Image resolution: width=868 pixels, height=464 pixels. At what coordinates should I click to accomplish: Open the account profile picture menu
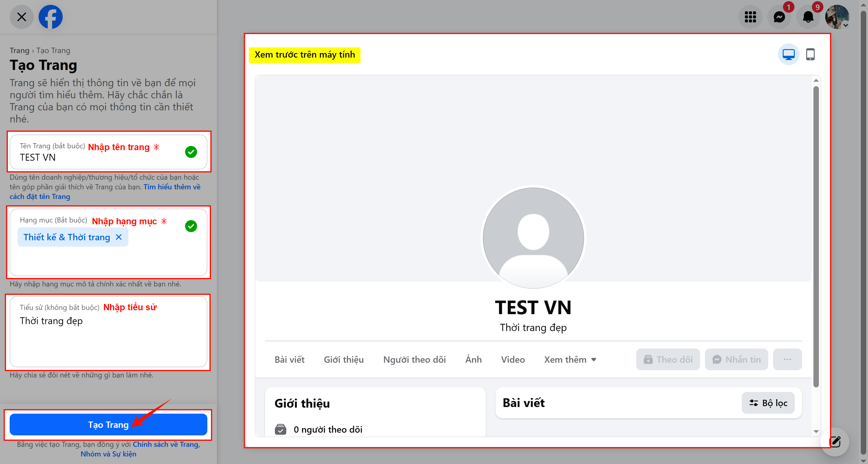click(837, 17)
